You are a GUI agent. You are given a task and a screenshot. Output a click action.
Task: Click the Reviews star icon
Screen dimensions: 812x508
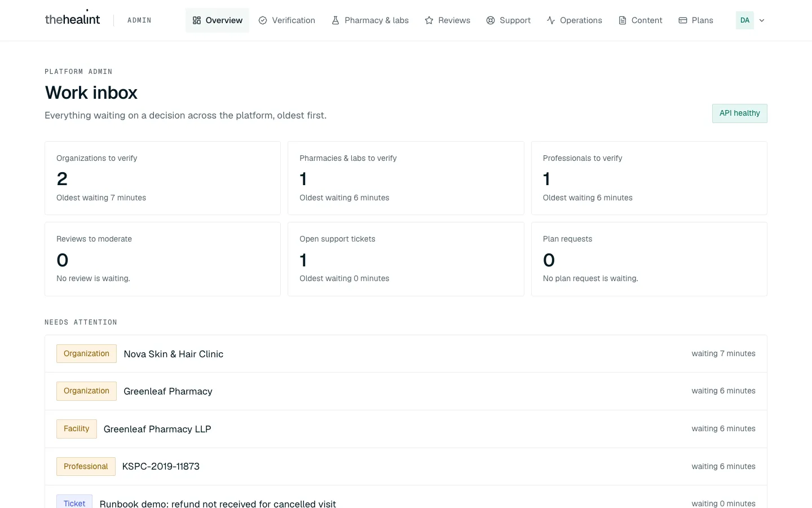click(x=429, y=20)
